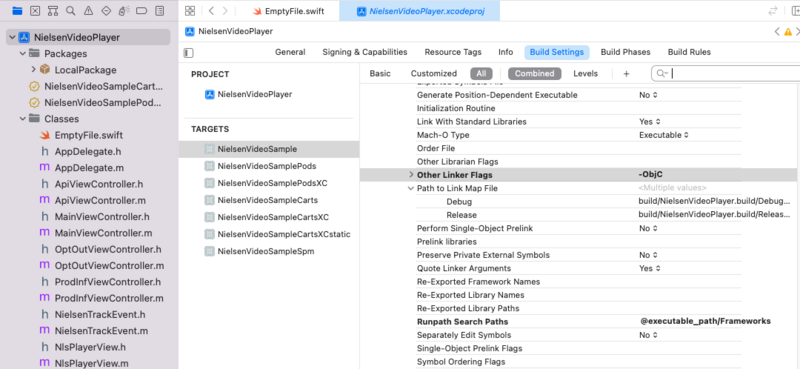The width and height of the screenshot is (800, 369).
Task: Expand the LocalPackage item
Action: 33,70
